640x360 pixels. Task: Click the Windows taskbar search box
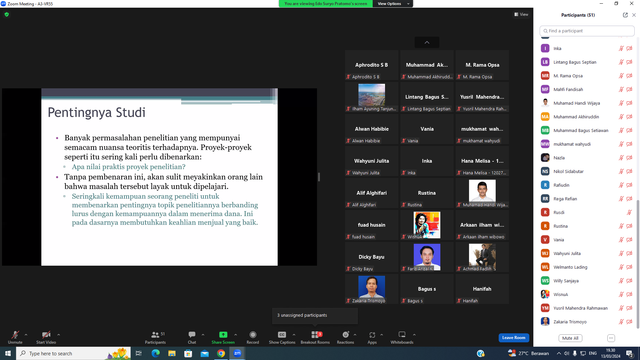[x=73, y=353]
